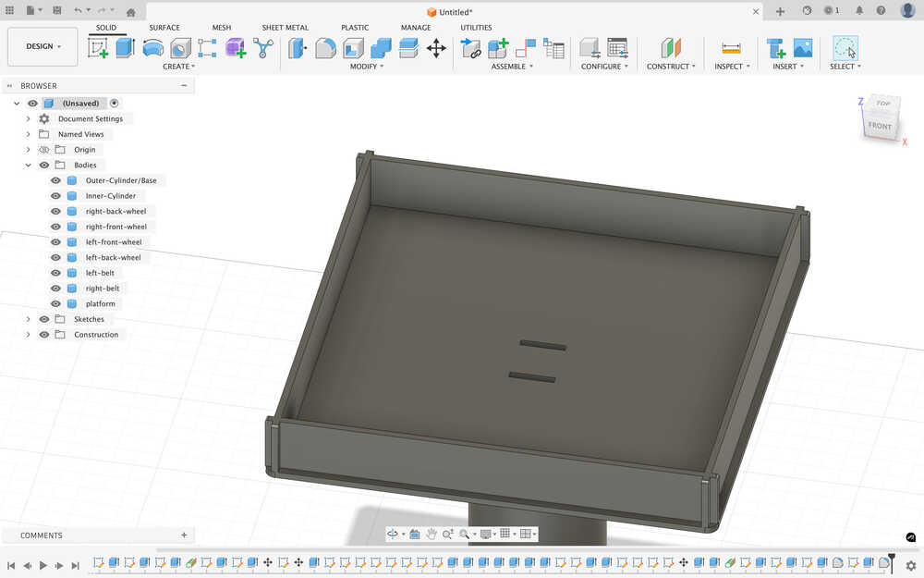This screenshot has width=924, height=578.
Task: Add a comment with the plus button
Action: point(184,535)
